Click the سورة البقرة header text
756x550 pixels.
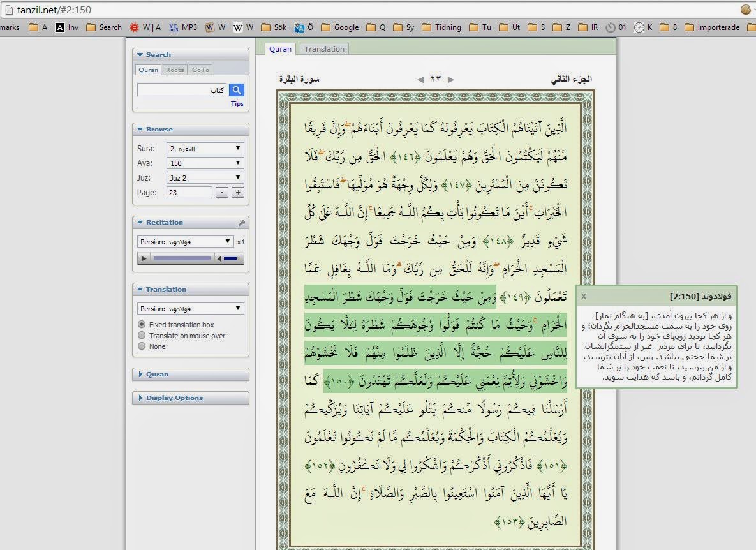[x=299, y=80]
